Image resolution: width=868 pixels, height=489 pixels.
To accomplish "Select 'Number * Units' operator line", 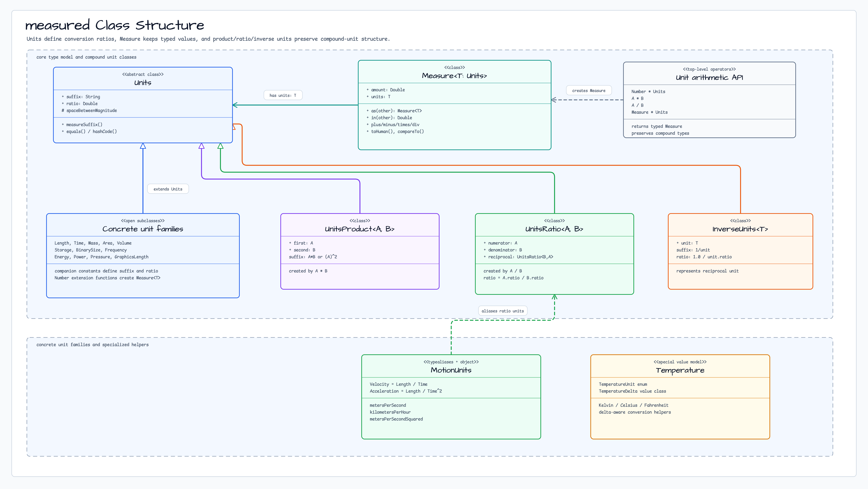I will [648, 92].
